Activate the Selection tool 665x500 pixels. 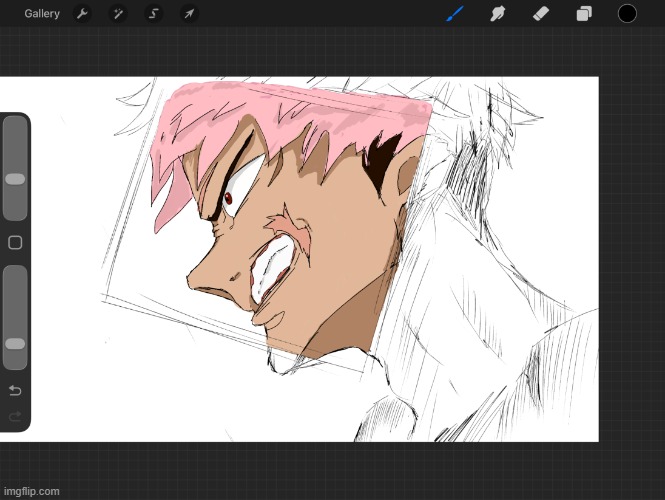click(154, 14)
